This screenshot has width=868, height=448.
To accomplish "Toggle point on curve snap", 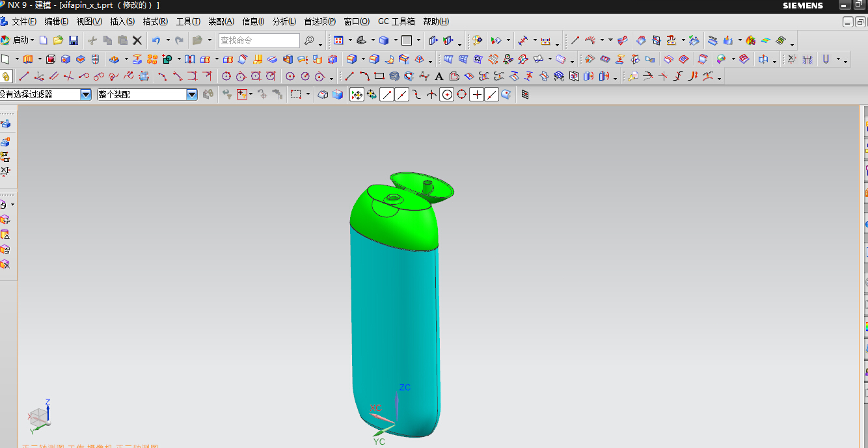I will click(492, 94).
